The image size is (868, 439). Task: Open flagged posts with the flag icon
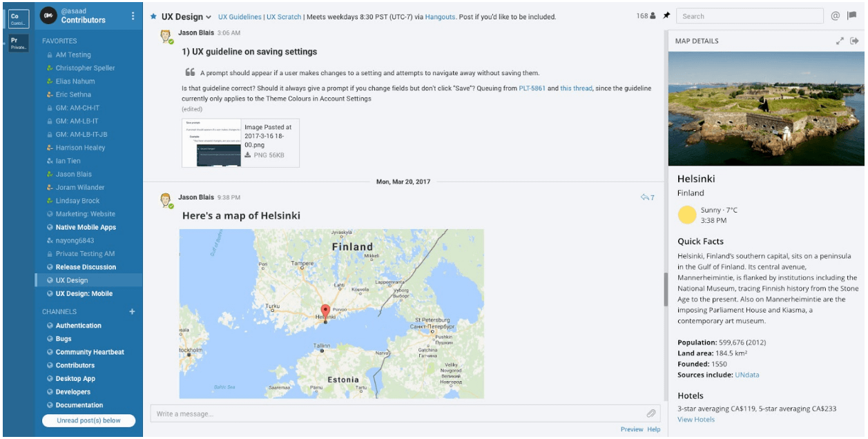pos(853,15)
